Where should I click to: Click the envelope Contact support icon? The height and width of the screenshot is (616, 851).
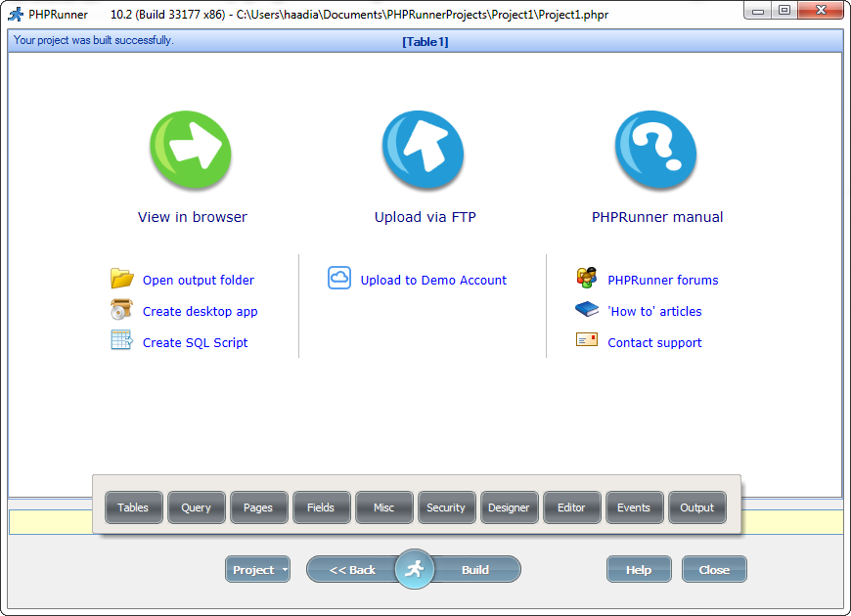pyautogui.click(x=587, y=340)
